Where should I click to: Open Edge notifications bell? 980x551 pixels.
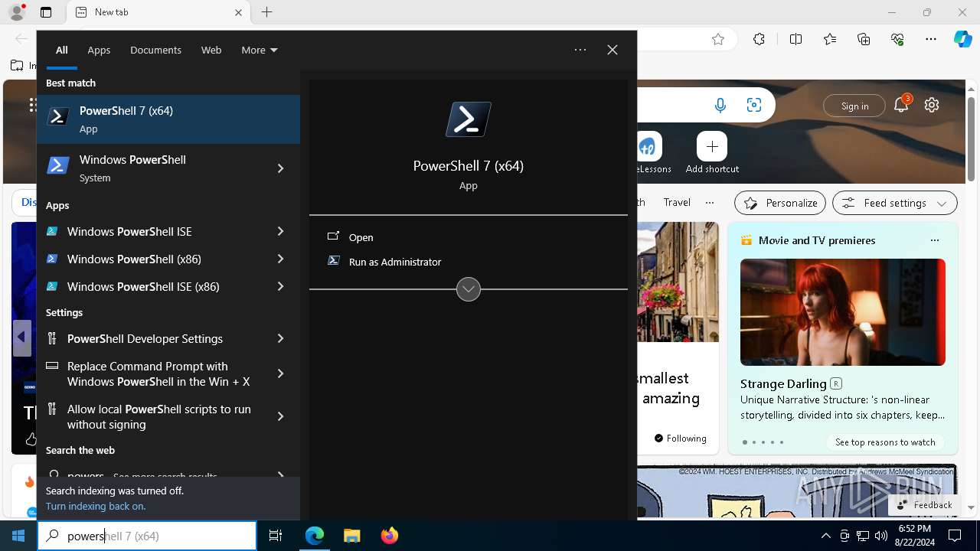[901, 106]
